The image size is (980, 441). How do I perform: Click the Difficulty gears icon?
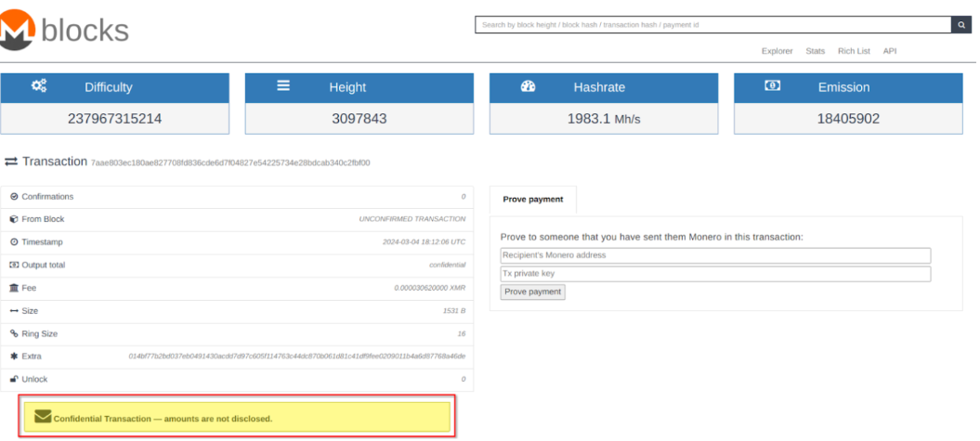[x=39, y=86]
